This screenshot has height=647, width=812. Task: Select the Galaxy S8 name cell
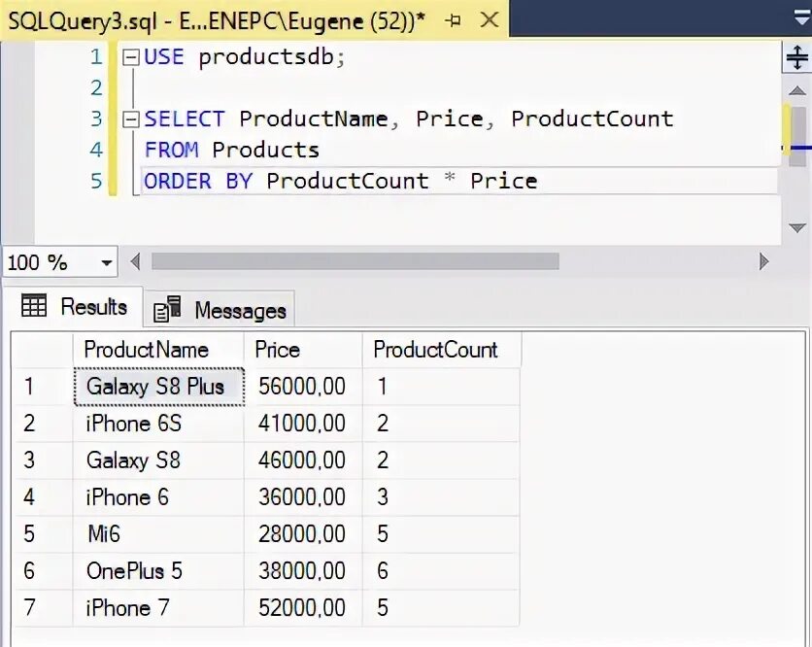[x=158, y=460]
